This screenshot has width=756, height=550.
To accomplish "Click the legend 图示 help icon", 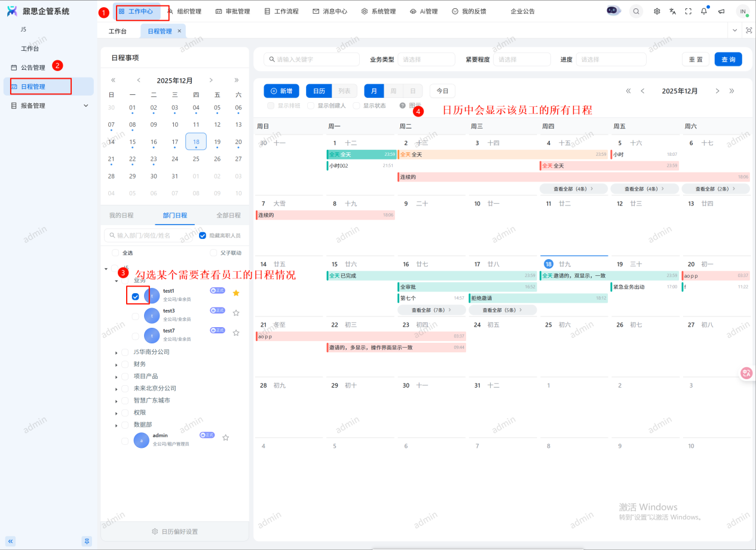I will [403, 106].
